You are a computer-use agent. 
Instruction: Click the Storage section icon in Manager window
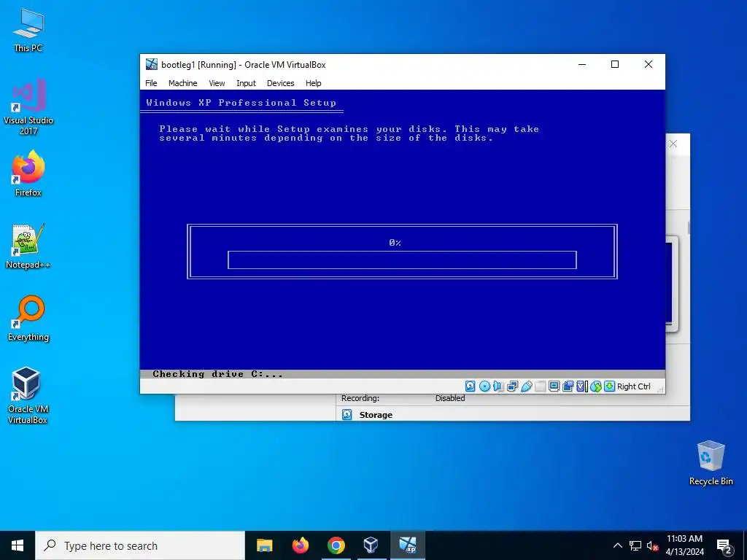click(347, 415)
